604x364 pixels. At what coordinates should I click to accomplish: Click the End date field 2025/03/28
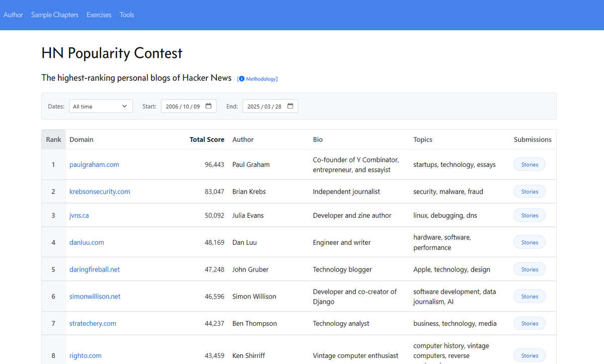click(270, 106)
